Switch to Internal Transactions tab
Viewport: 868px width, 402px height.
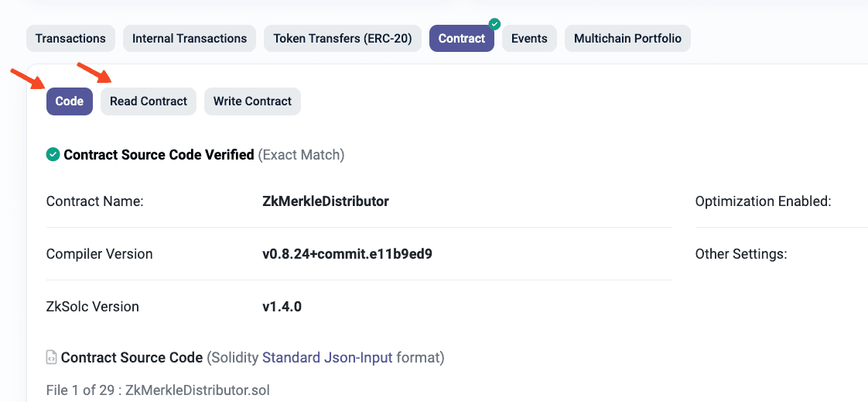click(190, 39)
